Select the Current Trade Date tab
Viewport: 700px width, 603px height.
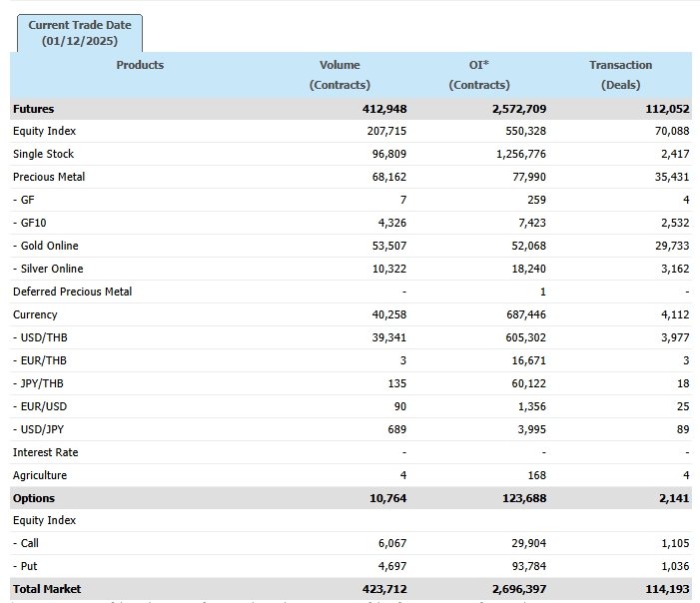tap(80, 33)
